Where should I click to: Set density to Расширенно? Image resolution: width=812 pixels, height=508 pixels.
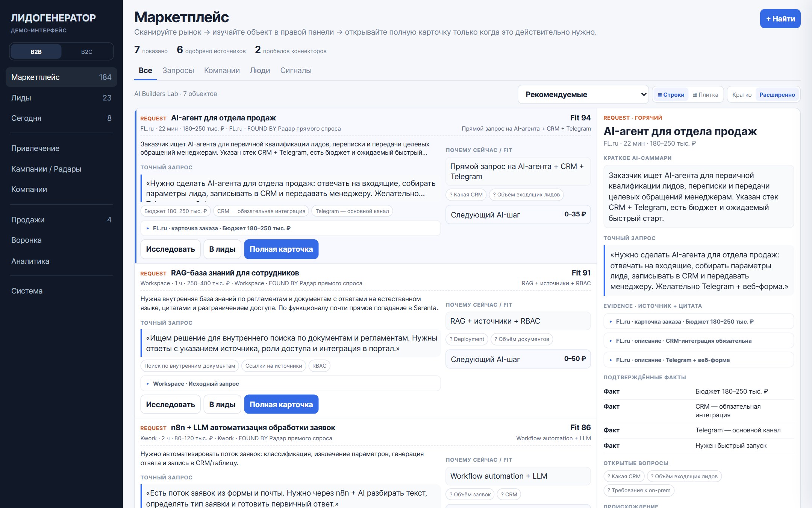777,95
